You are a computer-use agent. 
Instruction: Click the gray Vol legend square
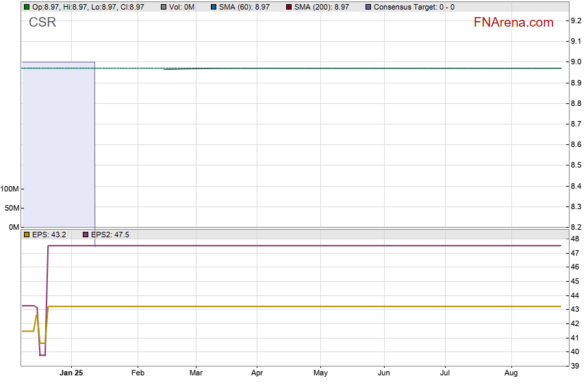click(x=164, y=7)
